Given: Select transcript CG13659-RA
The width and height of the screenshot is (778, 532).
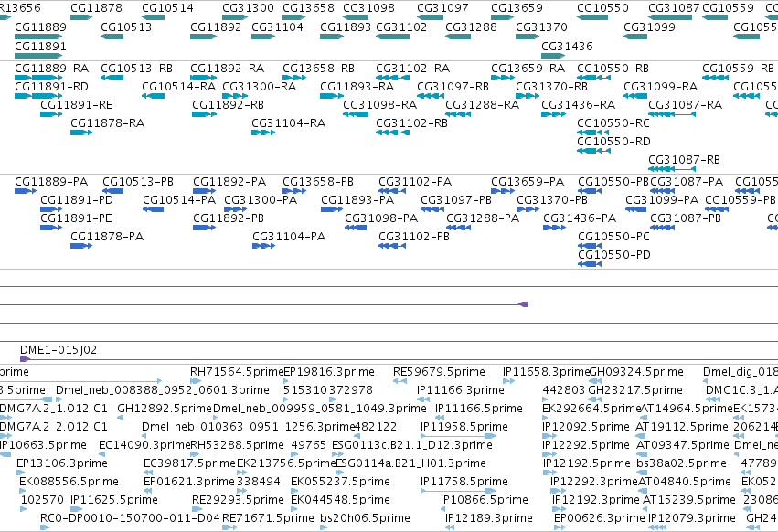Looking at the screenshot, I should point(503,78).
